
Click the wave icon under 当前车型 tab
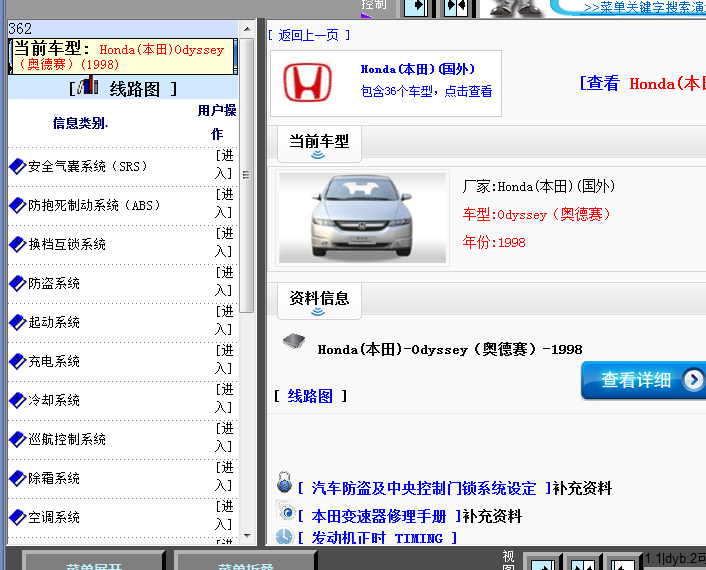pos(318,155)
